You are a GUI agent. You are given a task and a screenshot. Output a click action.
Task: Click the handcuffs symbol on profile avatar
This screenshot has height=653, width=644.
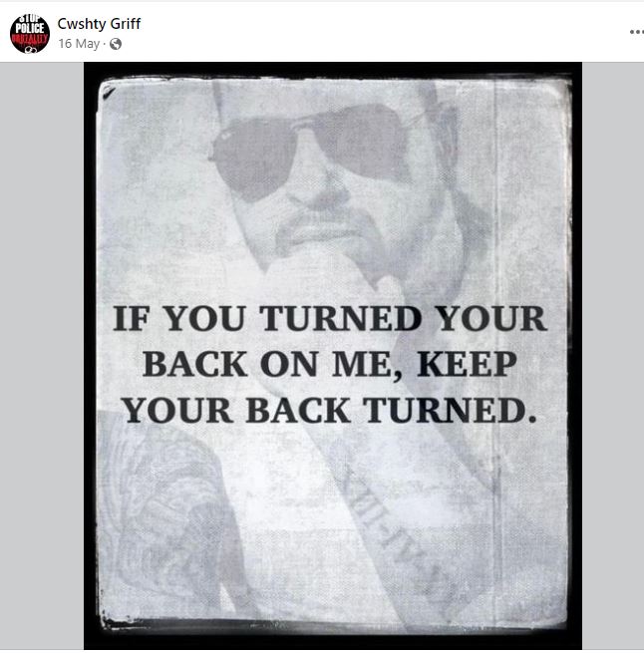[x=30, y=50]
